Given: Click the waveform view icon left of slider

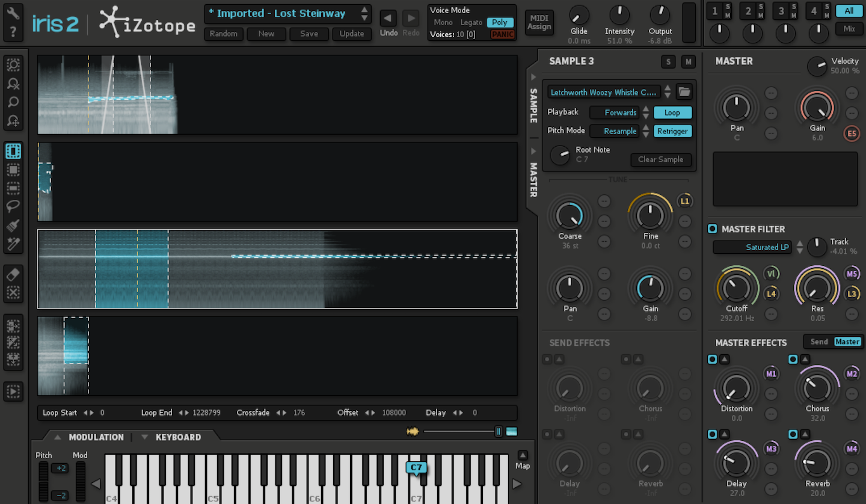Looking at the screenshot, I should click(x=413, y=431).
